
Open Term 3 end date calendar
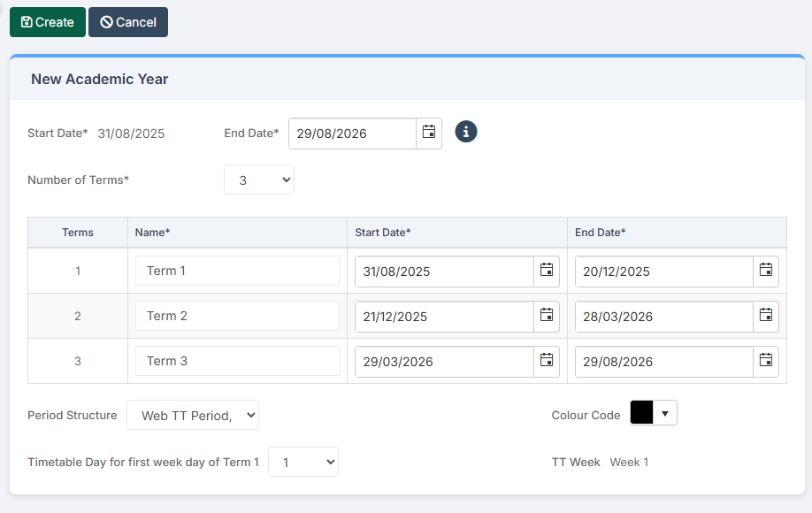tap(765, 361)
